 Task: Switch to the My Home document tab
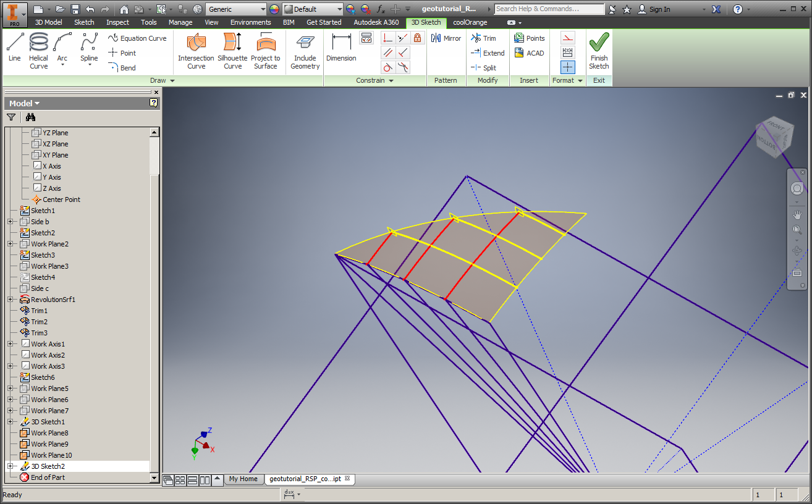pyautogui.click(x=243, y=479)
